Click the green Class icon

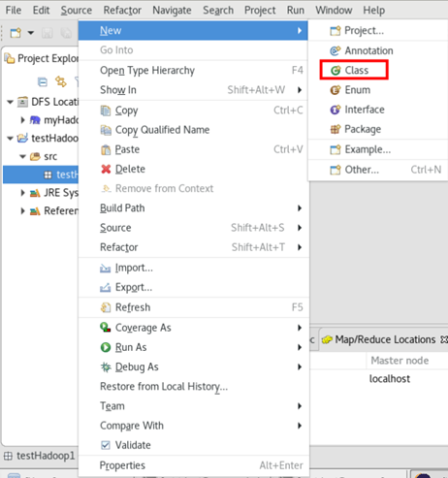tap(336, 70)
